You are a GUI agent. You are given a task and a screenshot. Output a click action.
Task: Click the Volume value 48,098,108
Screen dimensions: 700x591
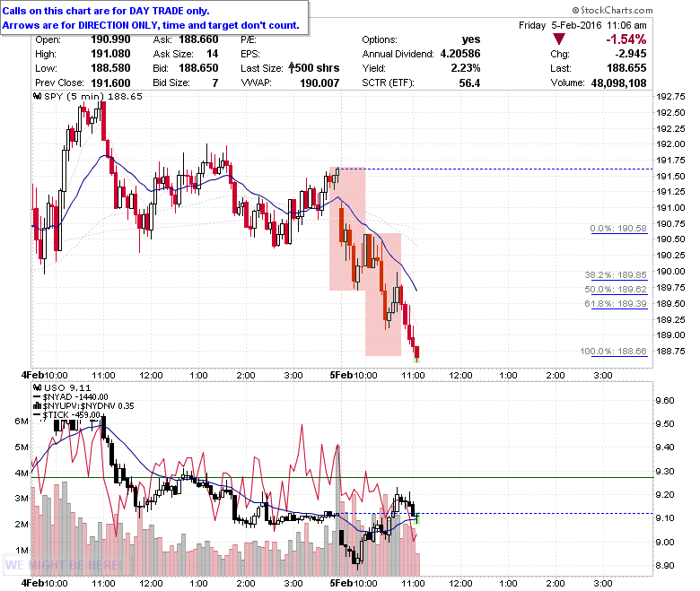click(x=618, y=83)
